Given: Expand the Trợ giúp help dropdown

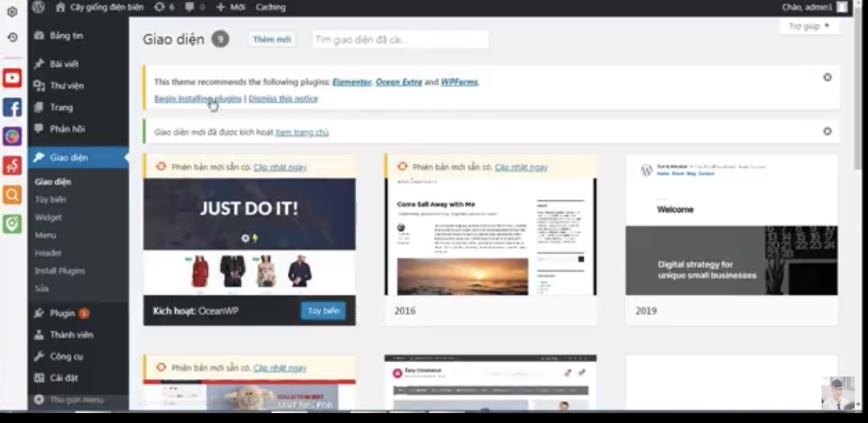Looking at the screenshot, I should pos(809,27).
